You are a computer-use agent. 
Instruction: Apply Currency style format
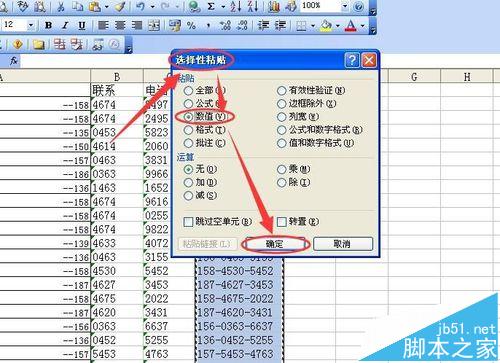tap(175, 25)
